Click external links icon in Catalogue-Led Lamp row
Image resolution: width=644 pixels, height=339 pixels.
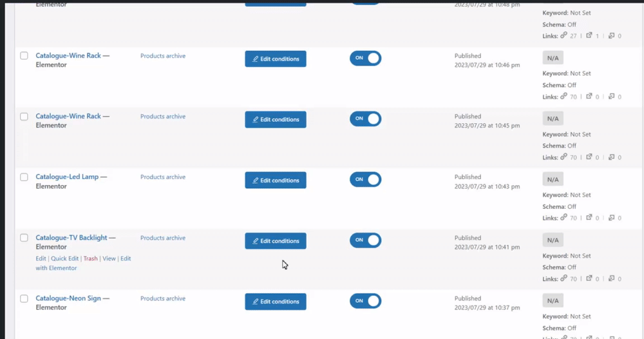(x=589, y=217)
